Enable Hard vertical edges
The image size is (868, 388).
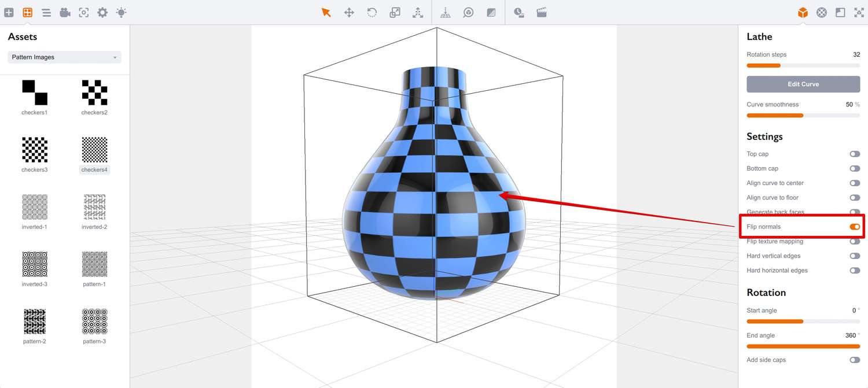coord(855,256)
